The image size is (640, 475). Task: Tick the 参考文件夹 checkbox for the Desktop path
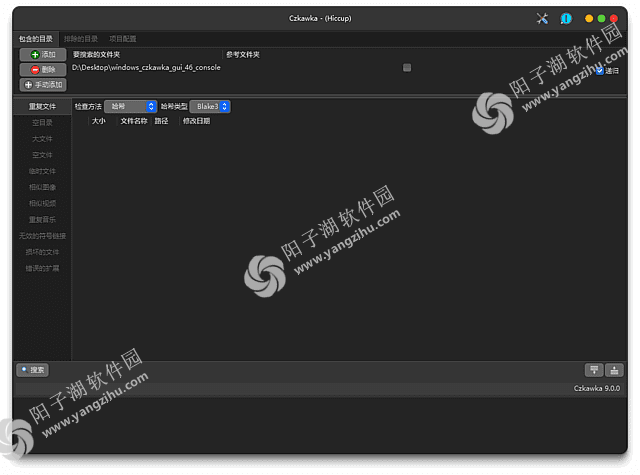(x=407, y=68)
